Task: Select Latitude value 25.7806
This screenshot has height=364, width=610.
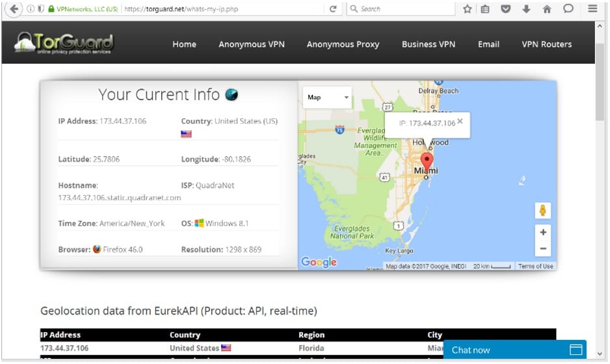Action: [106, 159]
